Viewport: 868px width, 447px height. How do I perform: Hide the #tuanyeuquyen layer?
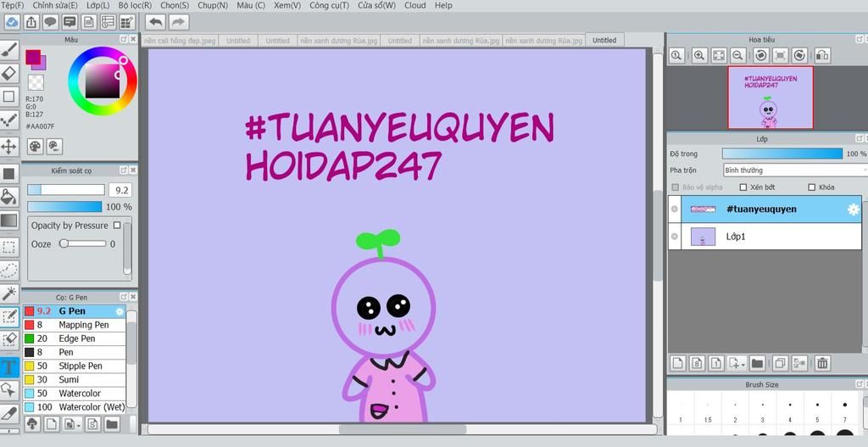tap(674, 210)
